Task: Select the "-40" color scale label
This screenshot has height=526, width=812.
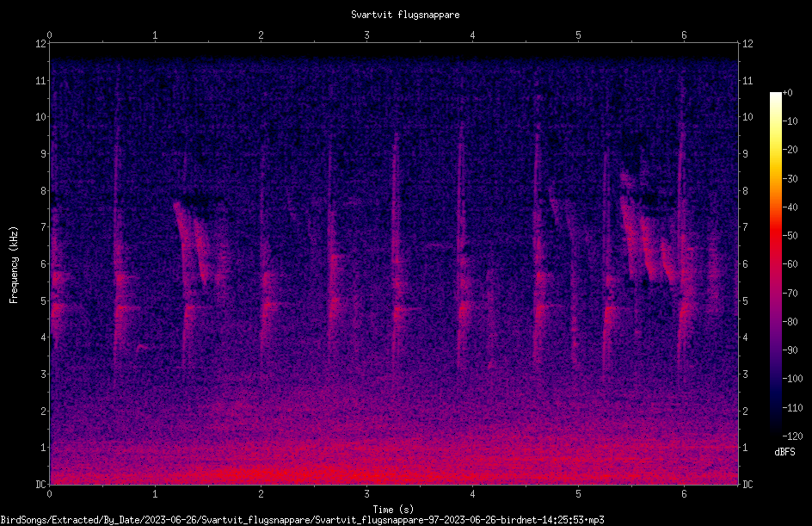Action: tap(790, 207)
